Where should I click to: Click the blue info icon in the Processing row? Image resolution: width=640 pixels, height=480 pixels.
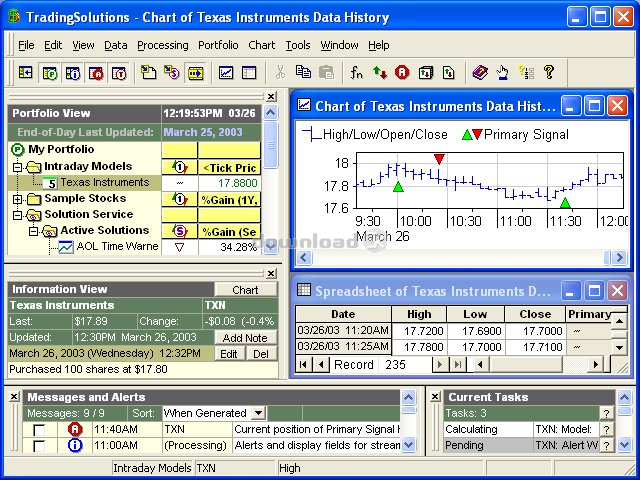tap(75, 445)
